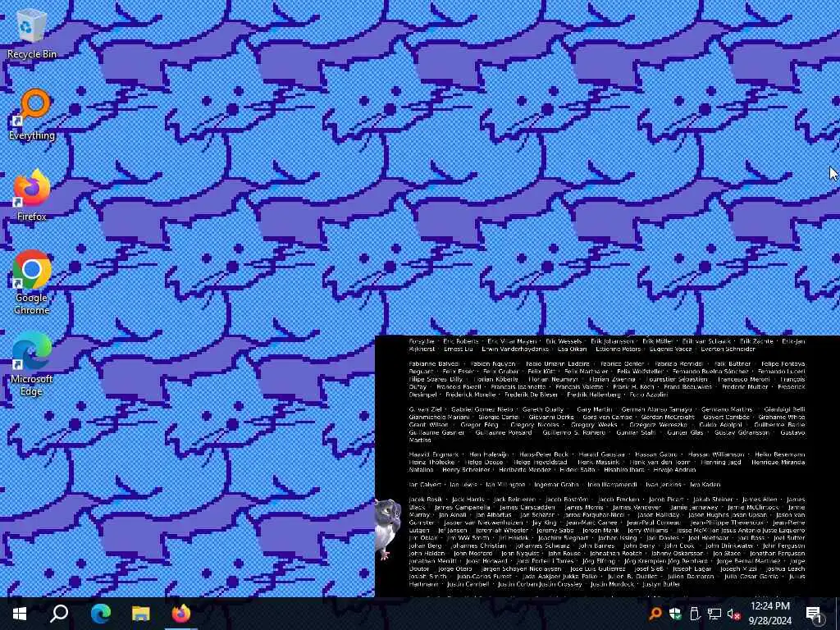Click the name "Justin Murdock" in the credits

coord(612,584)
